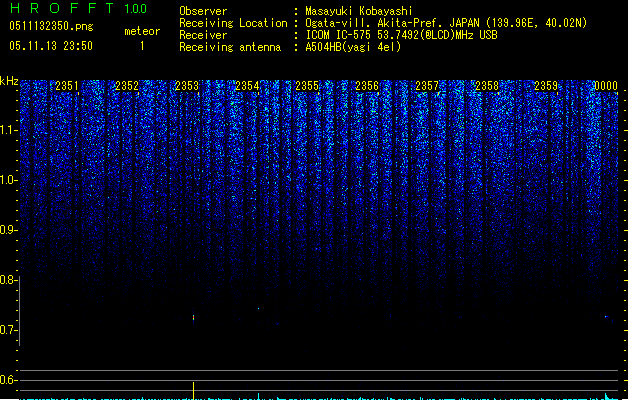629x400 pixels.
Task: Click the 2357 time marker
Action: (x=427, y=86)
